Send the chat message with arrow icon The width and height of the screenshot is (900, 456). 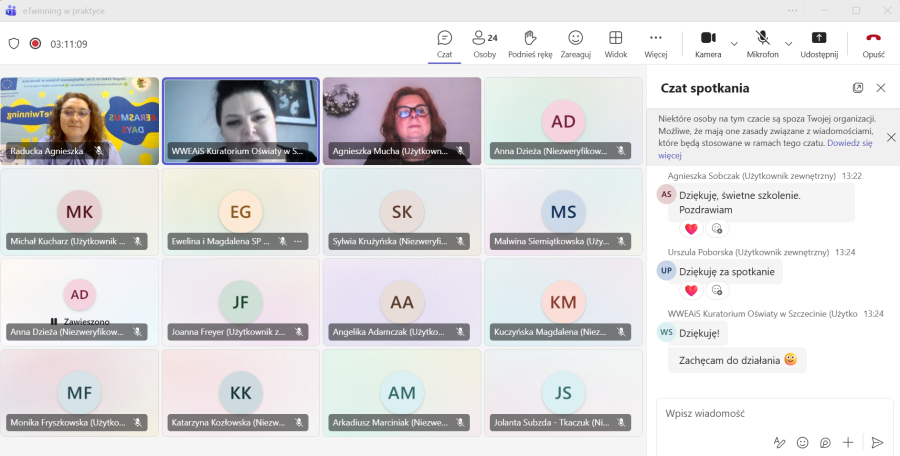(x=877, y=442)
